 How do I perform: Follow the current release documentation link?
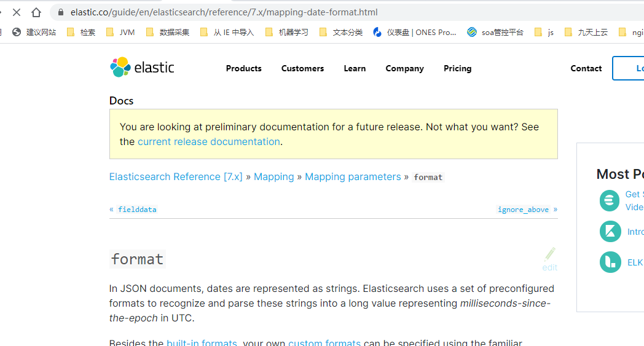[x=209, y=142]
